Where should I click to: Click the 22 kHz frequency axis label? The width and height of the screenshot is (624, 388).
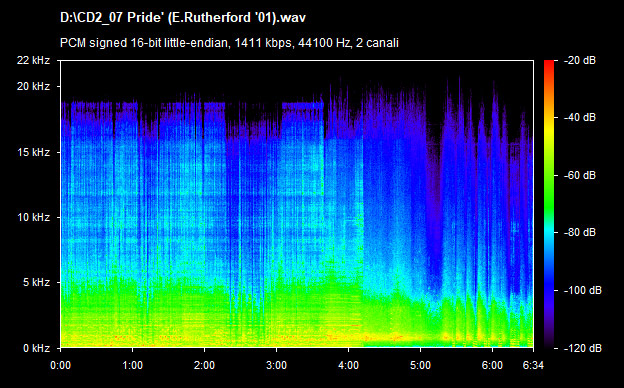click(x=33, y=60)
